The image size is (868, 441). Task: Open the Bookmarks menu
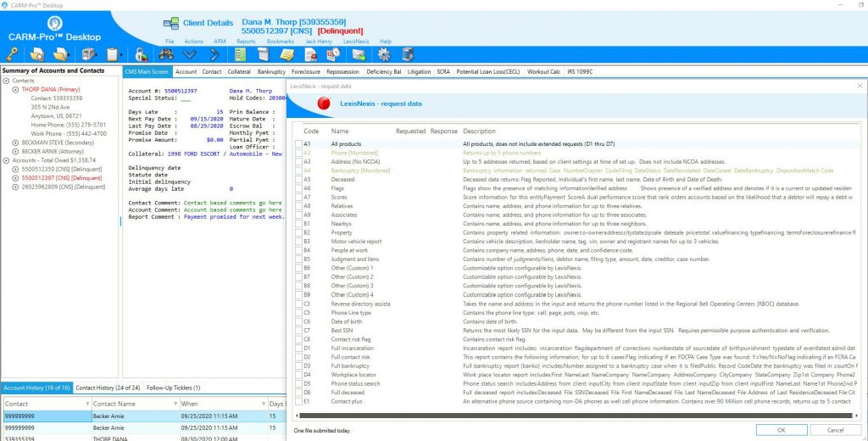click(x=281, y=42)
